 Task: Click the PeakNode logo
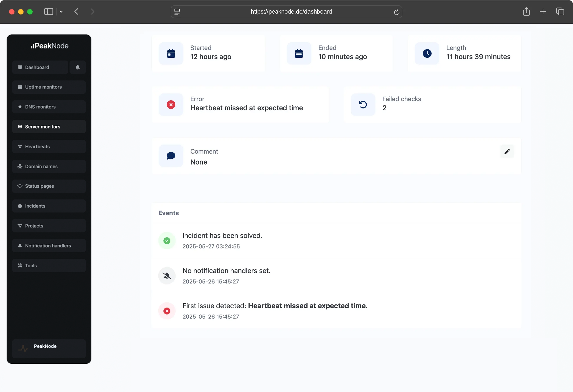50,46
